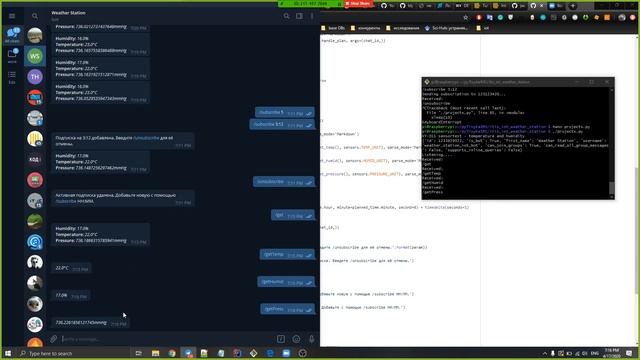Show hidden system tray icons
The height and width of the screenshot is (360, 640).
[544, 353]
